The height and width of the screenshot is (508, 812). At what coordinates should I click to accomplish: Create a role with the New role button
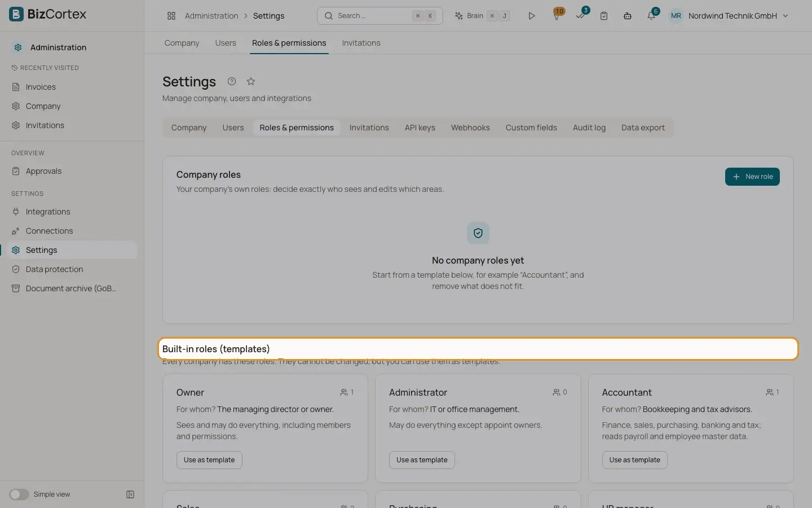(x=752, y=177)
